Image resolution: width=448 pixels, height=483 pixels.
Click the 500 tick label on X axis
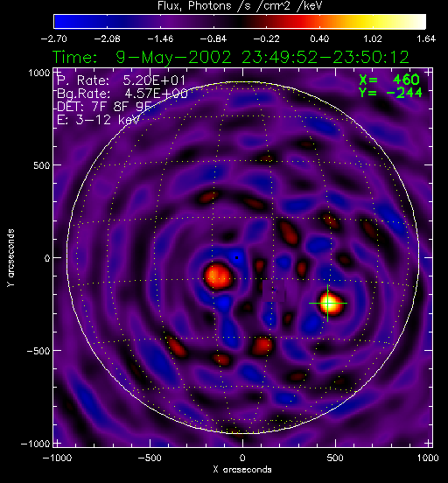coord(335,458)
